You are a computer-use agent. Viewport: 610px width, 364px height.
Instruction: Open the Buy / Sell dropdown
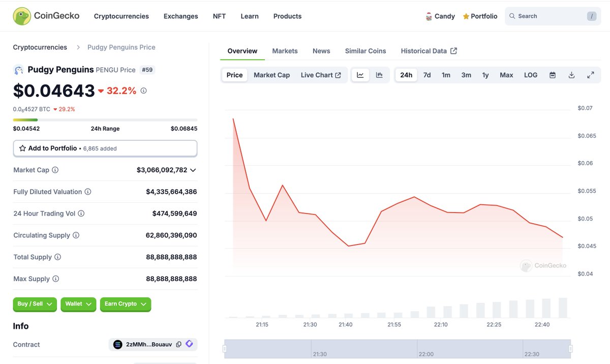click(x=35, y=304)
